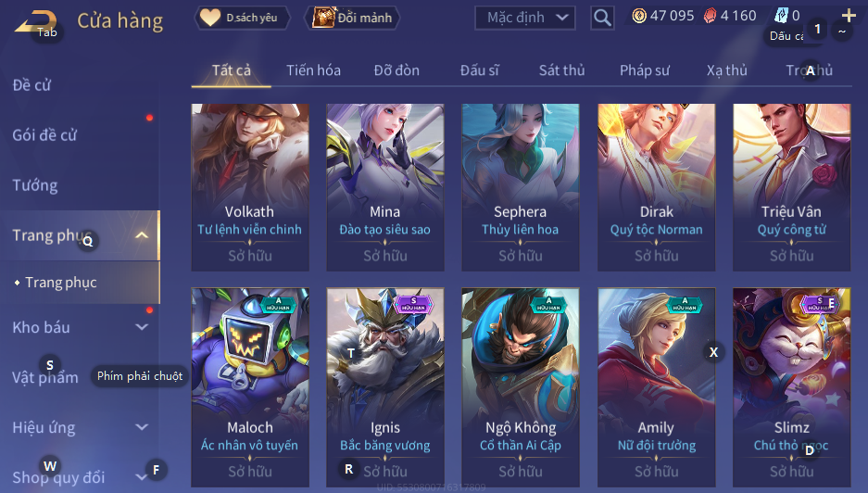Image resolution: width=868 pixels, height=493 pixels.
Task: Go to Gói đề cử section
Action: point(44,134)
